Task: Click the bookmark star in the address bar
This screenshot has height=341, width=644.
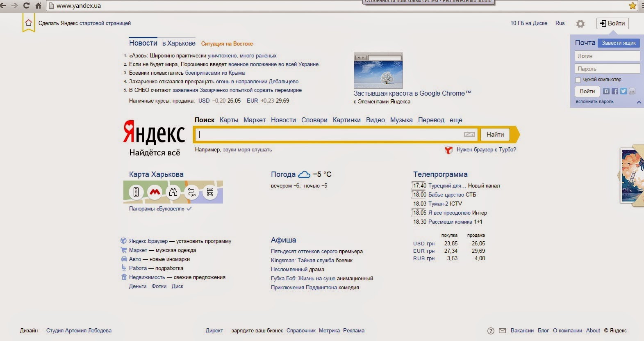Action: tap(633, 6)
